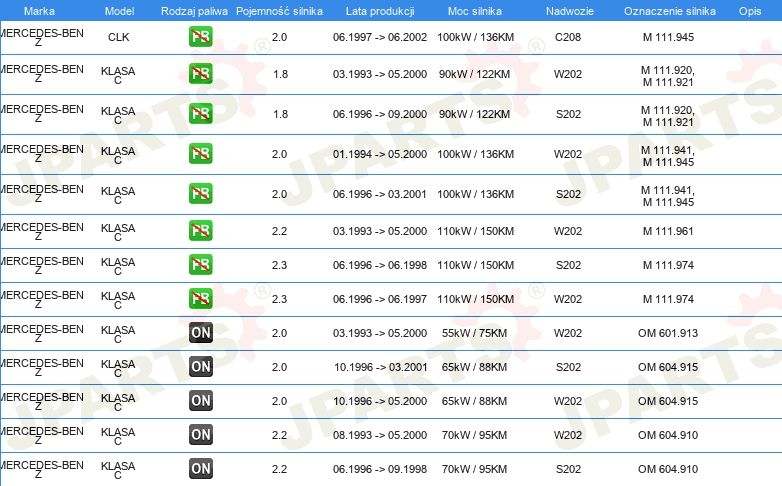Click the S202 cell in the 06.1996 -> 09.2000 row
Viewport: 782px width, 486px height.
click(569, 114)
